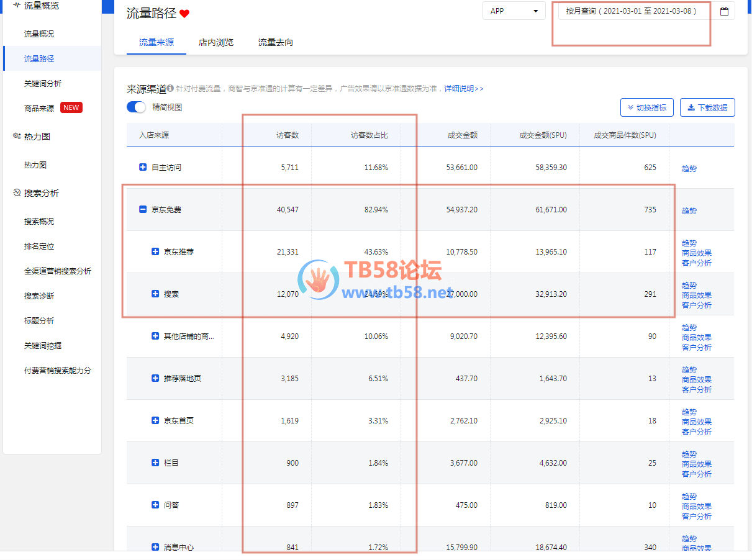Click visitor count 5,711 in 自主访问 row
Viewport: 752px width, 560px height.
tap(289, 168)
